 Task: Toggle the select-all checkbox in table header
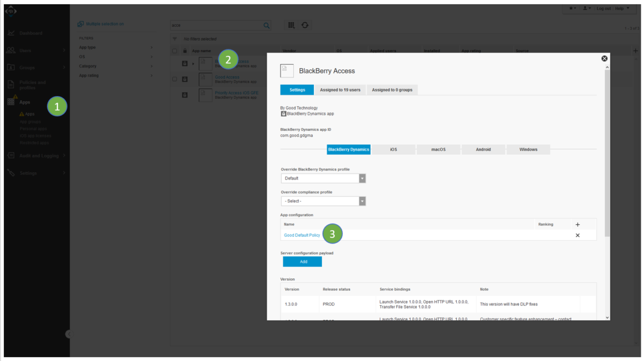coord(174,51)
